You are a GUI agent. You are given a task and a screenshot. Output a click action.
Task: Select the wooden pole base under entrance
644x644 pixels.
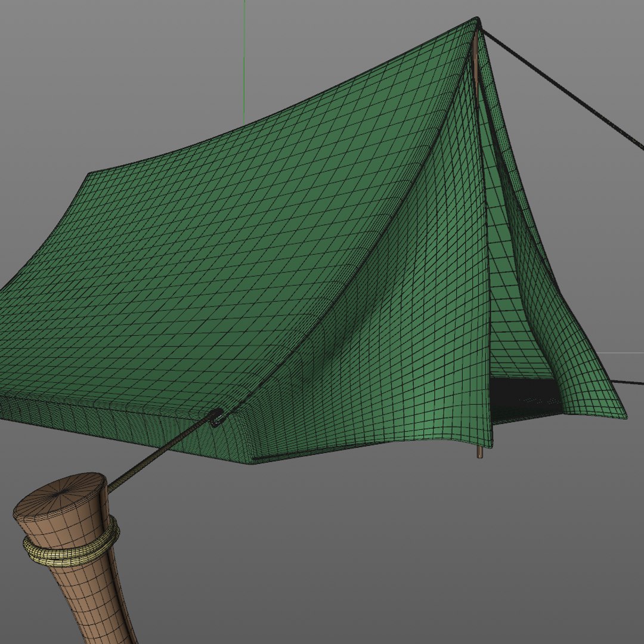pos(479,452)
